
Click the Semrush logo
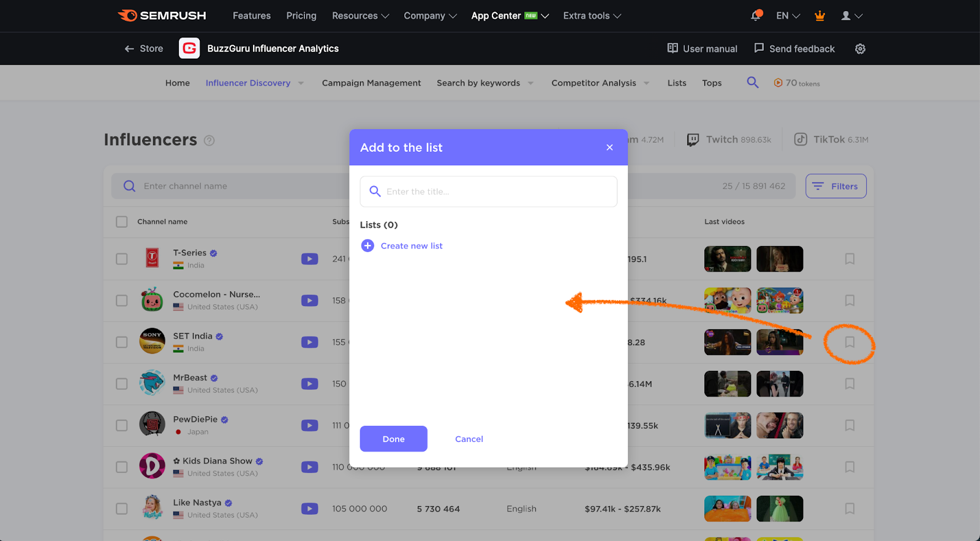pos(162,15)
